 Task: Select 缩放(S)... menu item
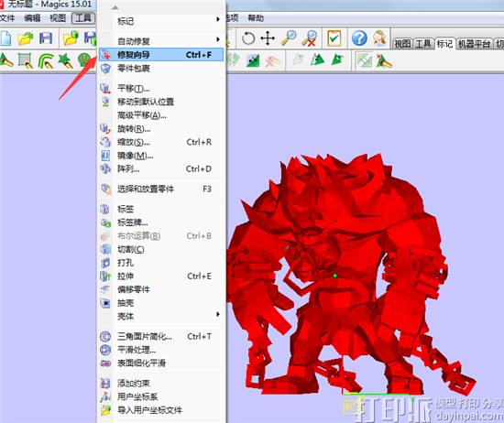click(160, 142)
